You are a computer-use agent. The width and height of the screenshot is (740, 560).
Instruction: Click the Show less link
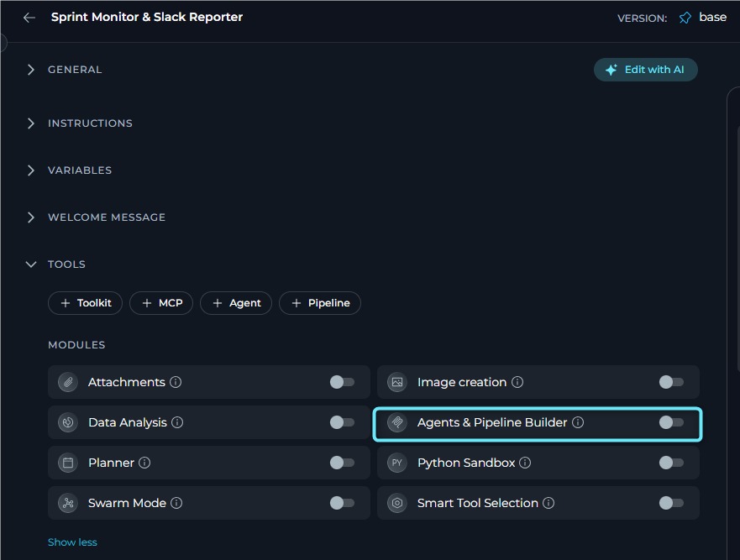tap(72, 542)
